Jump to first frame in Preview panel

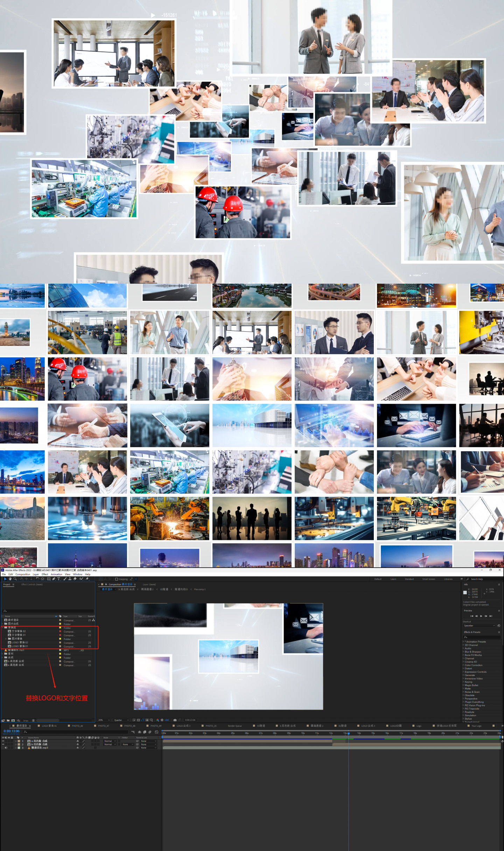coord(471,616)
